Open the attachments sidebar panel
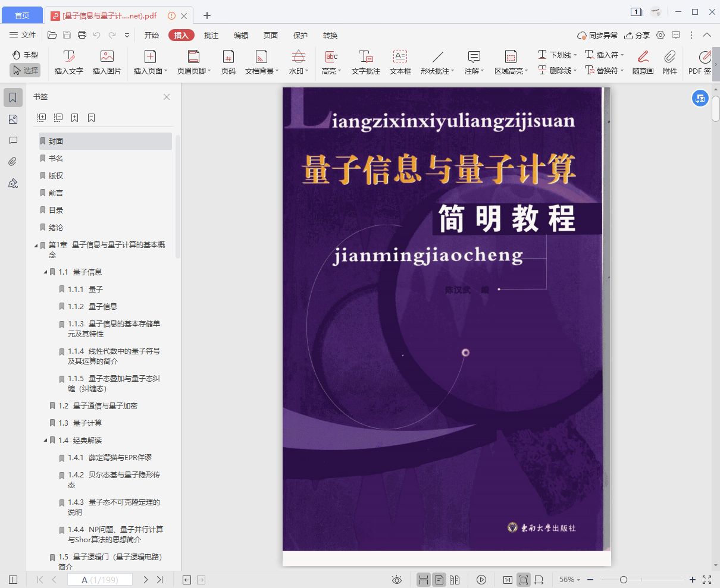 click(x=13, y=162)
